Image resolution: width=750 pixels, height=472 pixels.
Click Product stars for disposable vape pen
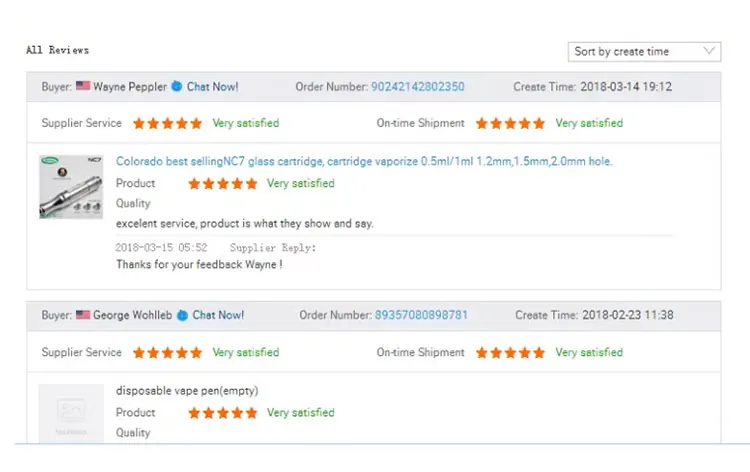click(x=222, y=413)
